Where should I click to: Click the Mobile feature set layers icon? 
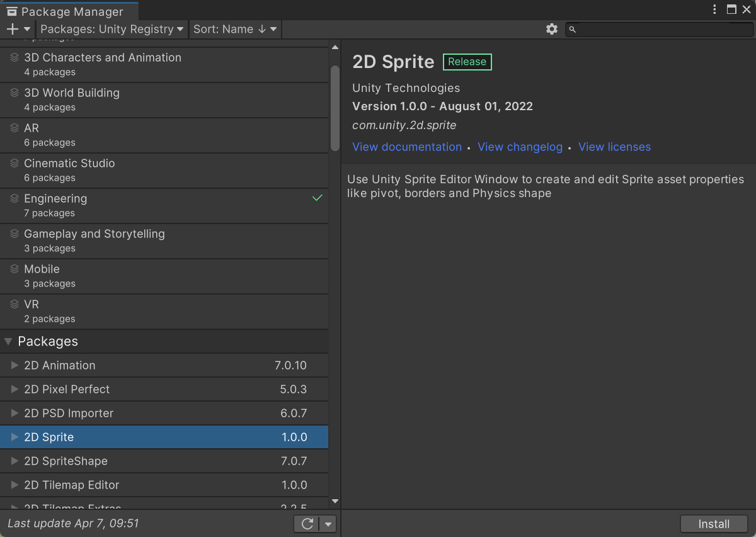14,269
